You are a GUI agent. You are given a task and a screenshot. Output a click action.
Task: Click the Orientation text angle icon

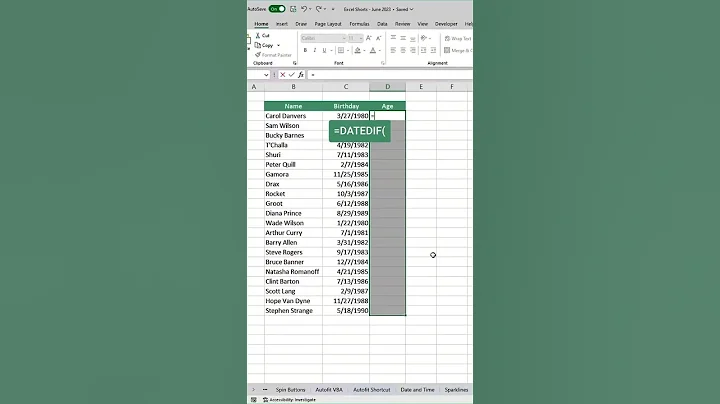pos(424,38)
